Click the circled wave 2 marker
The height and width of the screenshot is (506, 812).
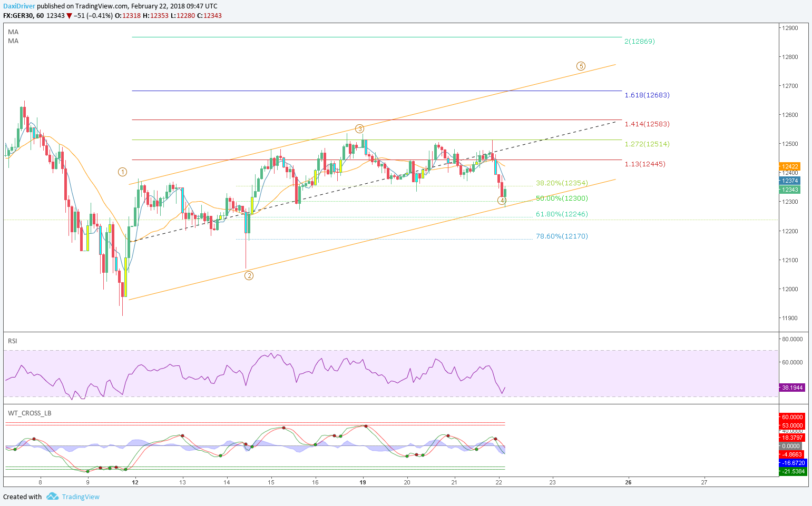pos(249,275)
